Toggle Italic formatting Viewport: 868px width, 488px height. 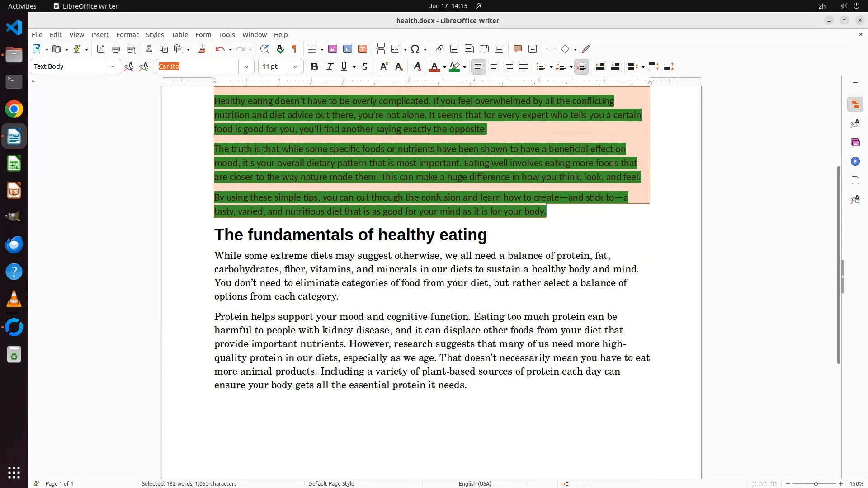[x=330, y=67]
